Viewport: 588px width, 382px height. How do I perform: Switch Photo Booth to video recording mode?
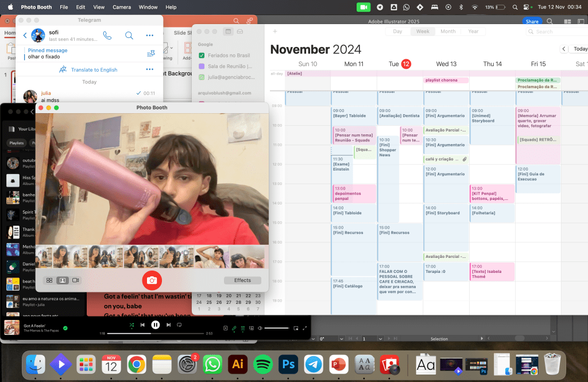(75, 280)
